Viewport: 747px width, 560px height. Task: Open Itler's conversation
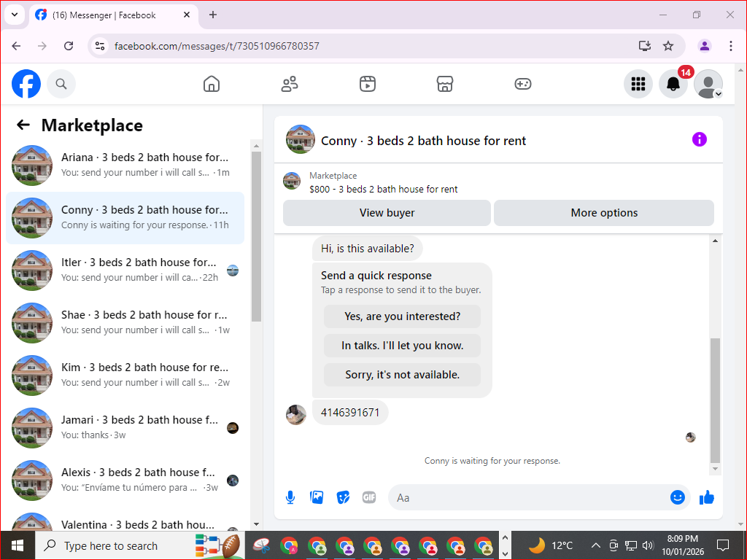click(125, 270)
